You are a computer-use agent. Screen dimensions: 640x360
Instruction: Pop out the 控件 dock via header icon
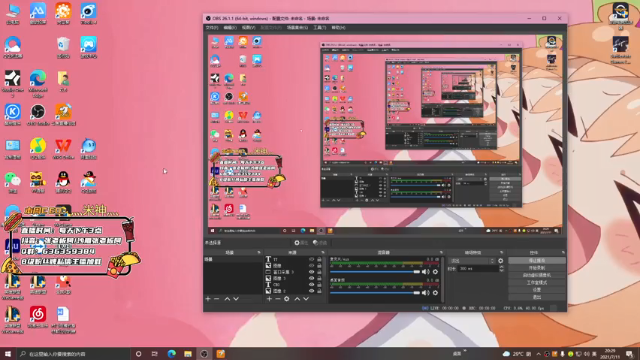coord(563,253)
